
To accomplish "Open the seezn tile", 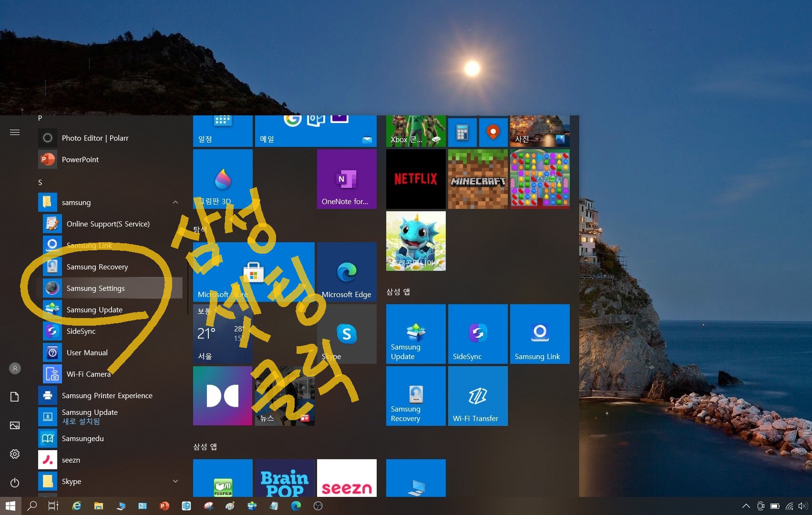I will point(347,478).
